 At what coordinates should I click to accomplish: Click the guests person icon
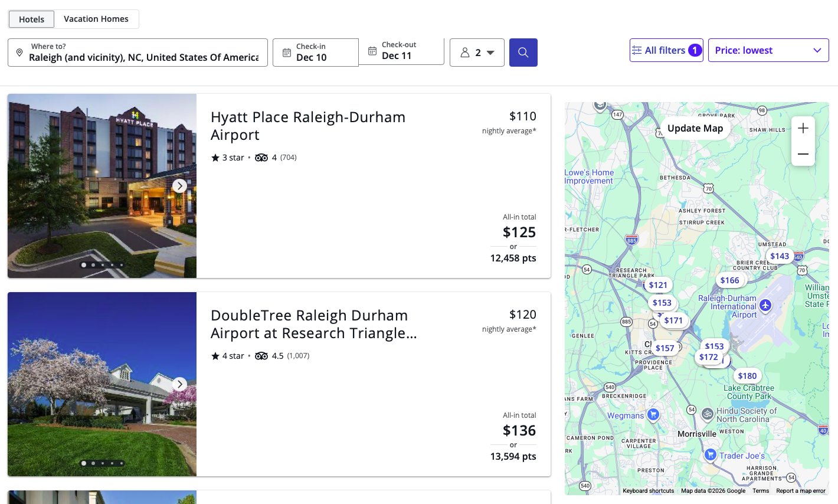click(465, 53)
